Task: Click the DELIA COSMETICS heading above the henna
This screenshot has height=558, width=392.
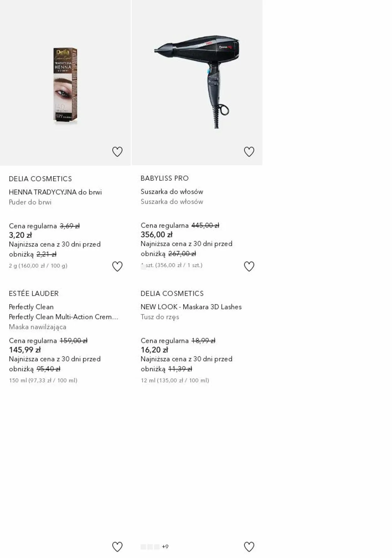Action: (40, 179)
